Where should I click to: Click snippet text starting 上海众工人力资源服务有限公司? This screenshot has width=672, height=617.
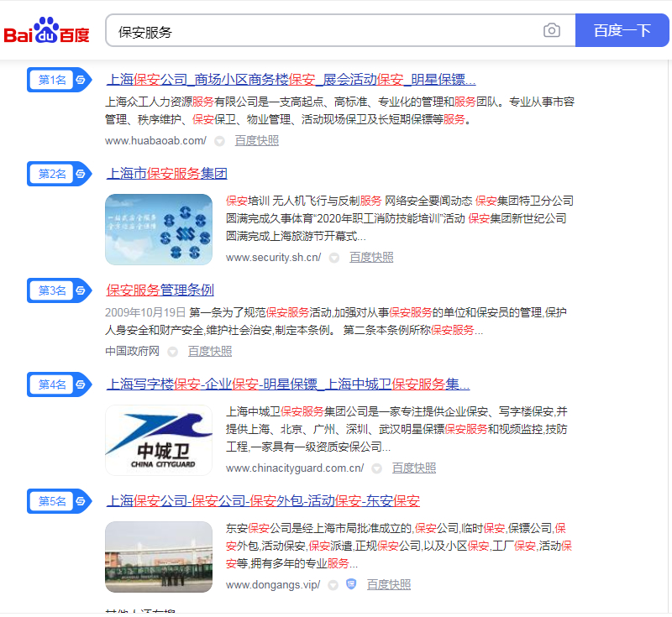coord(340,111)
